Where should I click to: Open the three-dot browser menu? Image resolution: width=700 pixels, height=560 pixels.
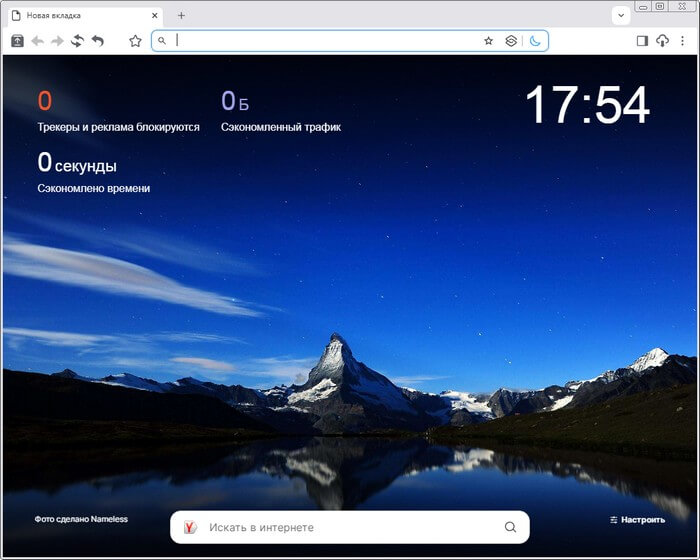click(683, 41)
